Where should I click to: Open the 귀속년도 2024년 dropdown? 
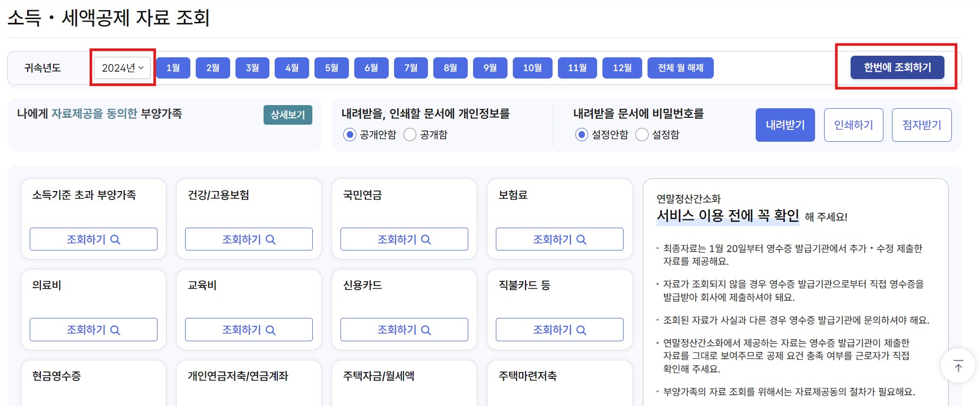(x=121, y=67)
